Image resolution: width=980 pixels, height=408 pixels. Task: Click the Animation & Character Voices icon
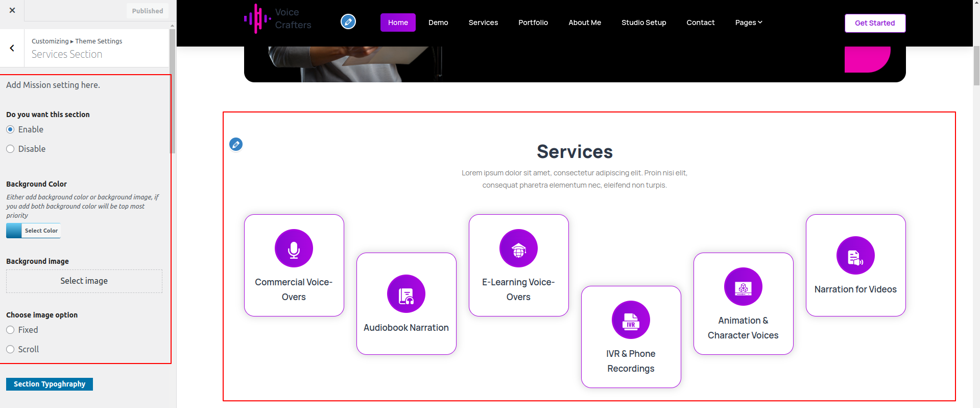pyautogui.click(x=743, y=287)
